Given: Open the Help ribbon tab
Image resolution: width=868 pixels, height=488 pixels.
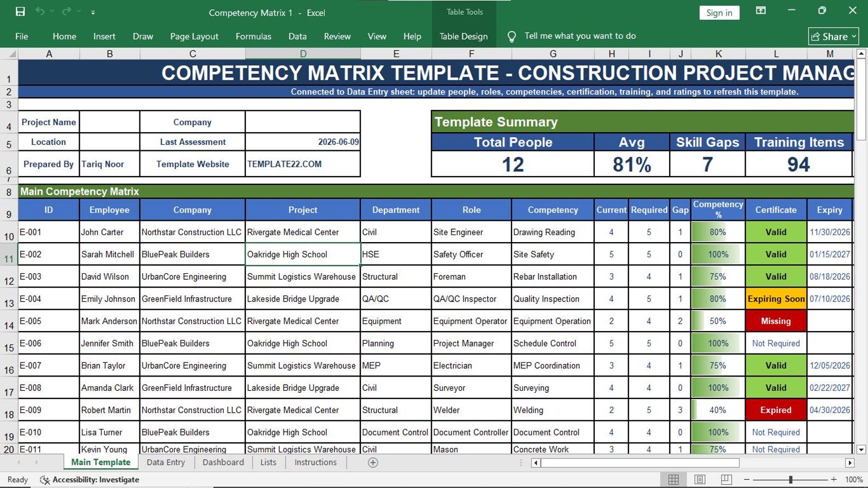Looking at the screenshot, I should pos(412,36).
